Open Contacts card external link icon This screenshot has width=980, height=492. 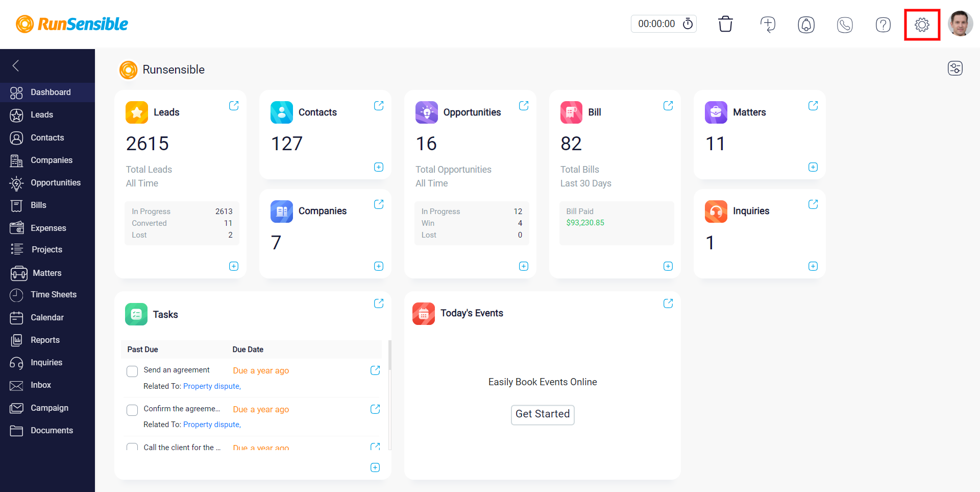(x=379, y=105)
